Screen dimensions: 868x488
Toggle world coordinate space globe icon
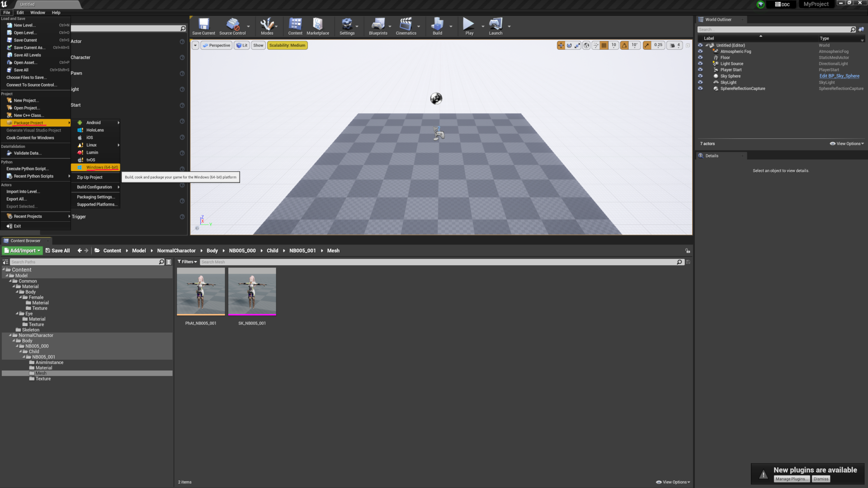coord(586,45)
